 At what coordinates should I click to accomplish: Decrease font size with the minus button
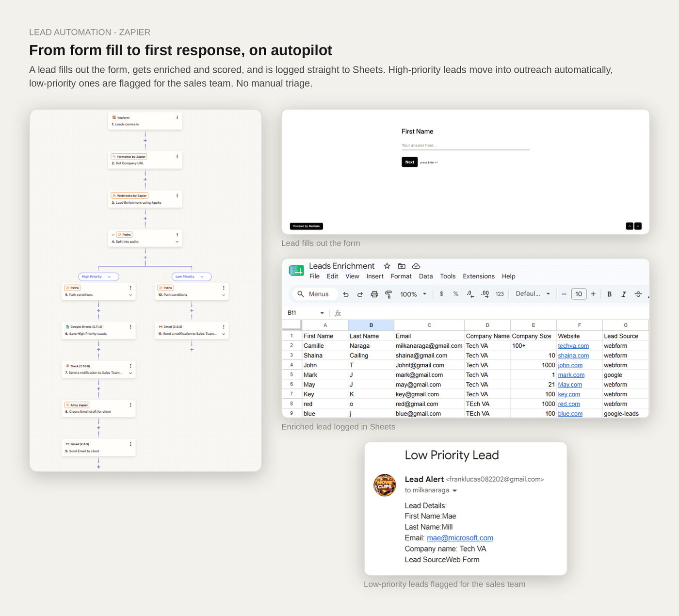[x=564, y=294]
